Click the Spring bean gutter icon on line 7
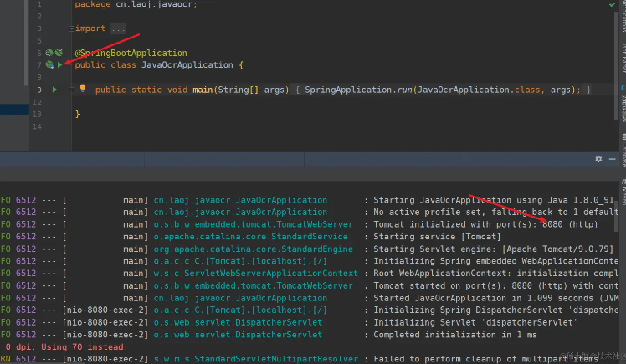This screenshot has width=626, height=364. [49, 65]
